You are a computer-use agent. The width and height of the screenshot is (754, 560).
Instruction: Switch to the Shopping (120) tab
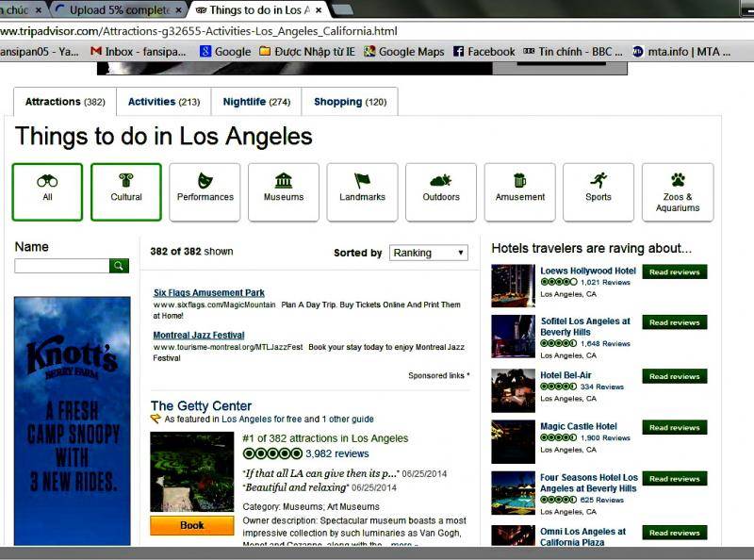pos(350,102)
